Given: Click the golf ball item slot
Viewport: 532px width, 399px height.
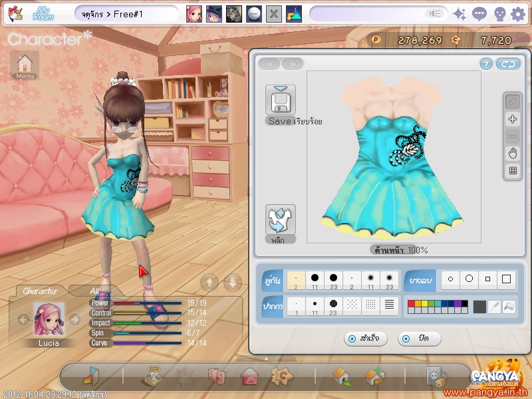Looking at the screenshot, I should tap(254, 14).
